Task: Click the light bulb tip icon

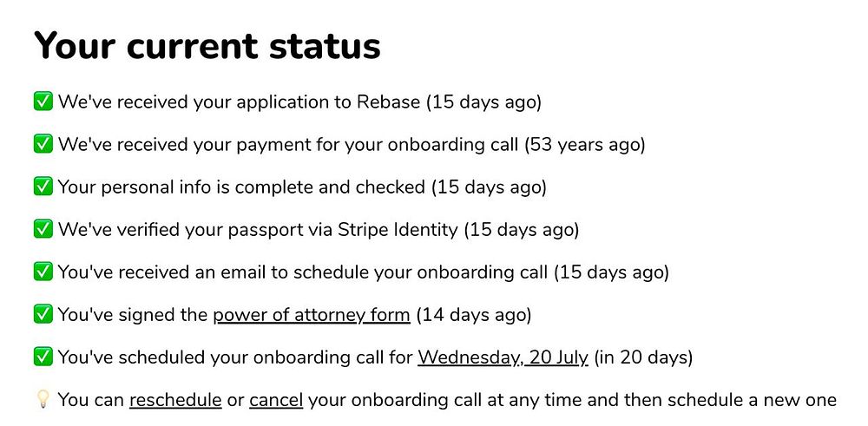Action: (43, 399)
